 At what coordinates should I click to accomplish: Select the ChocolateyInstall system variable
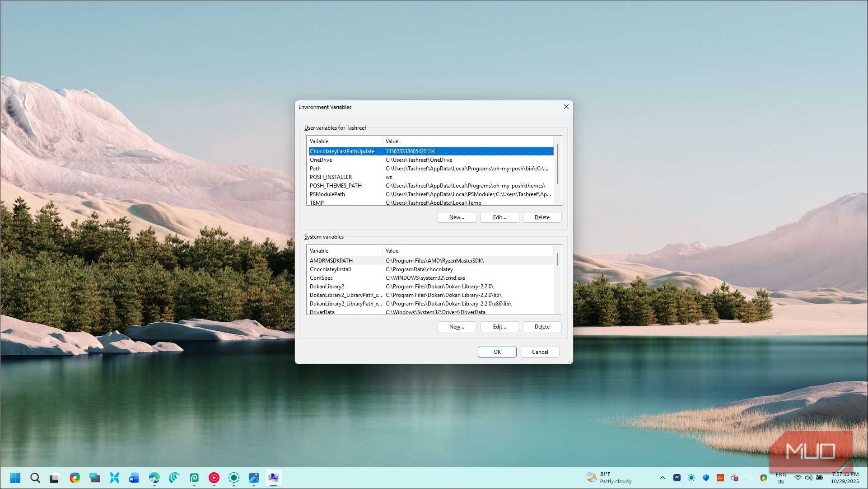[x=431, y=269]
